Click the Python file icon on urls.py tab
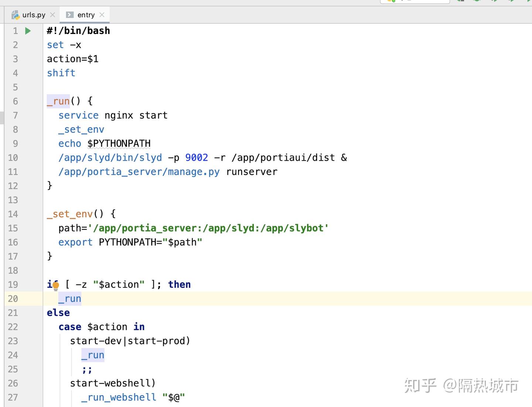This screenshot has height=407, width=532. [x=16, y=14]
